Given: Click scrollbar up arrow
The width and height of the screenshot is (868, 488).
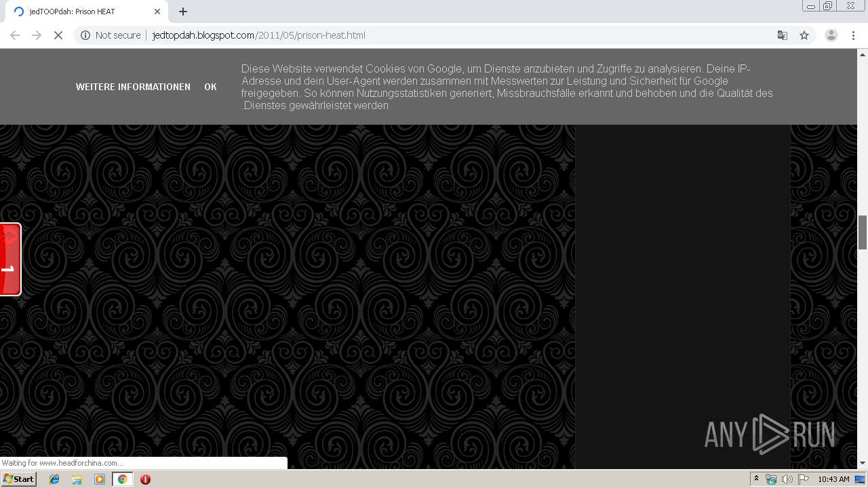Looking at the screenshot, I should [x=863, y=54].
